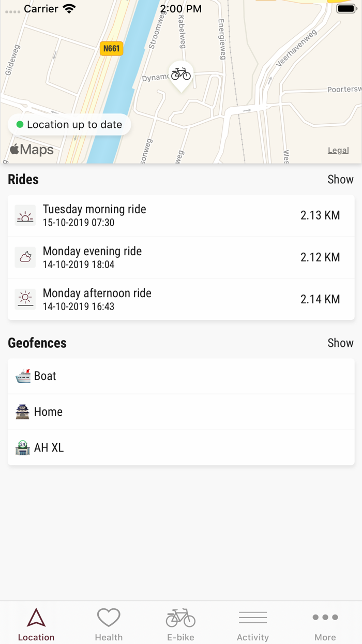Viewport: 362px width, 644px height.
Task: Show the full Geofences list
Action: [341, 343]
